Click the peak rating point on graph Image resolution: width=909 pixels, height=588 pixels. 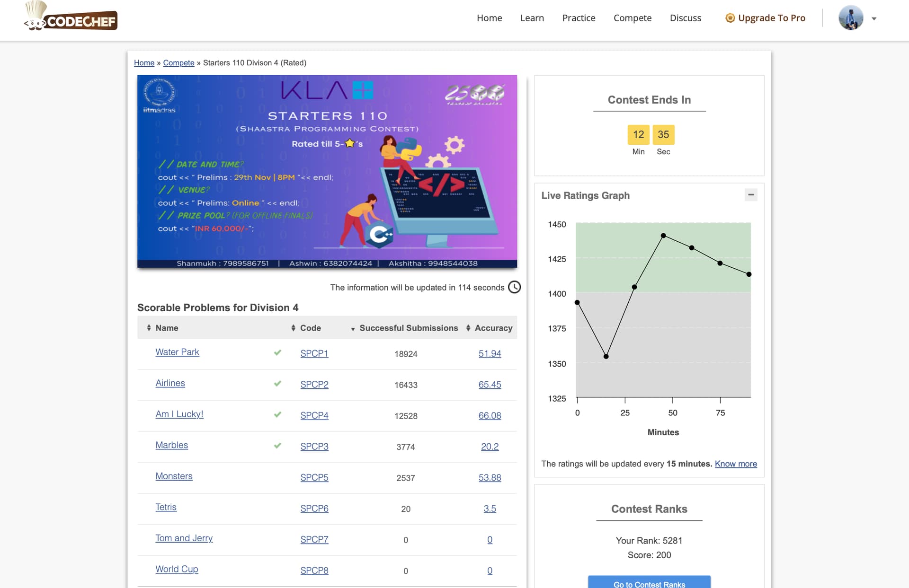[x=663, y=235]
